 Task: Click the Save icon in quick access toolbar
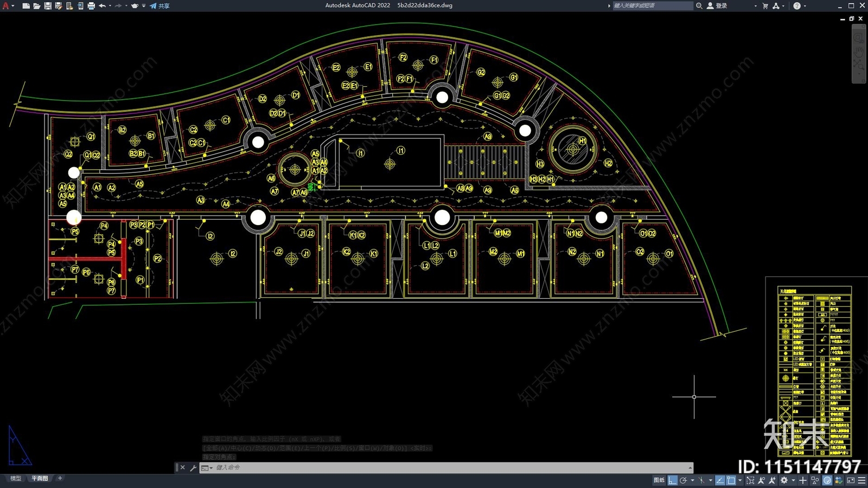[x=48, y=6]
